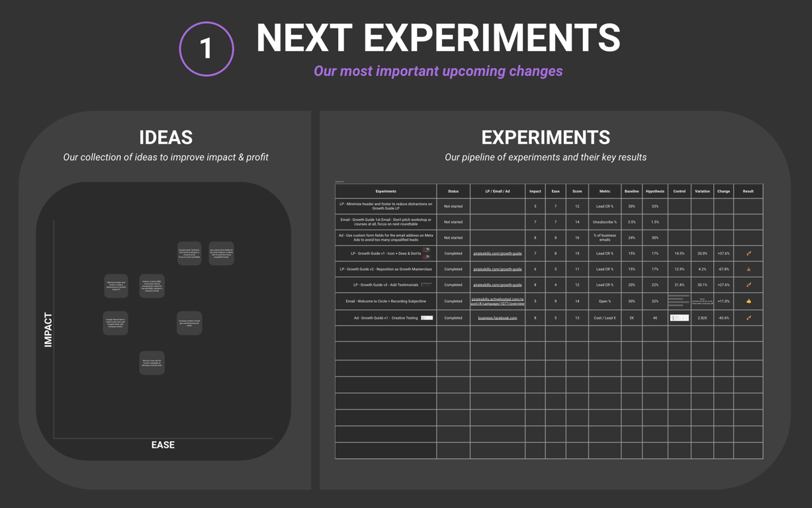The image size is (812, 508).
Task: Open the Control image in the Creative Testing row
Action: [679, 317]
